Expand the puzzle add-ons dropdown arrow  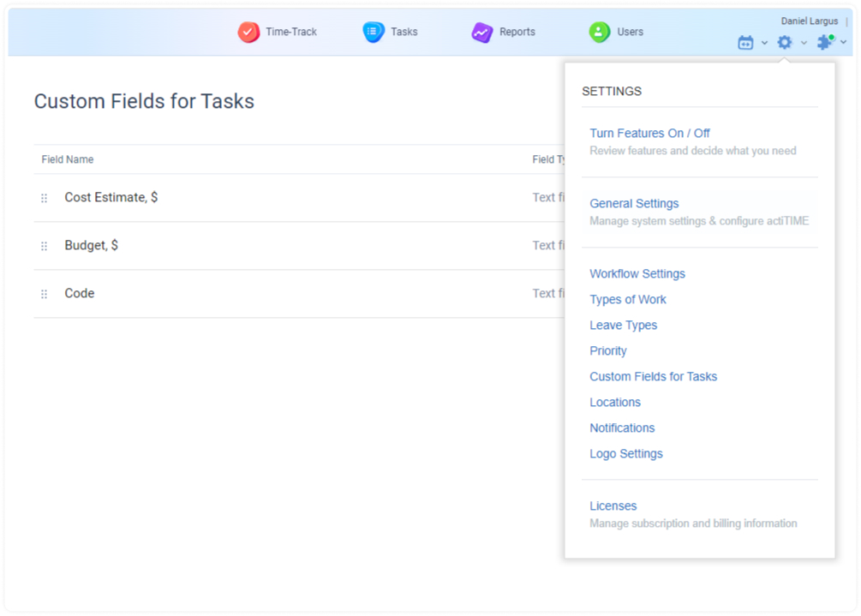(x=843, y=42)
